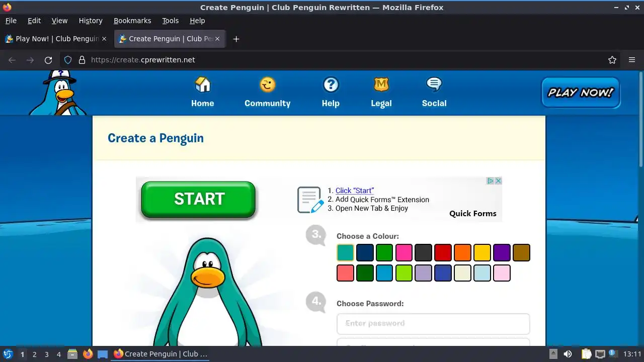Select the yellow colour swatch
644x362 pixels.
click(482, 252)
